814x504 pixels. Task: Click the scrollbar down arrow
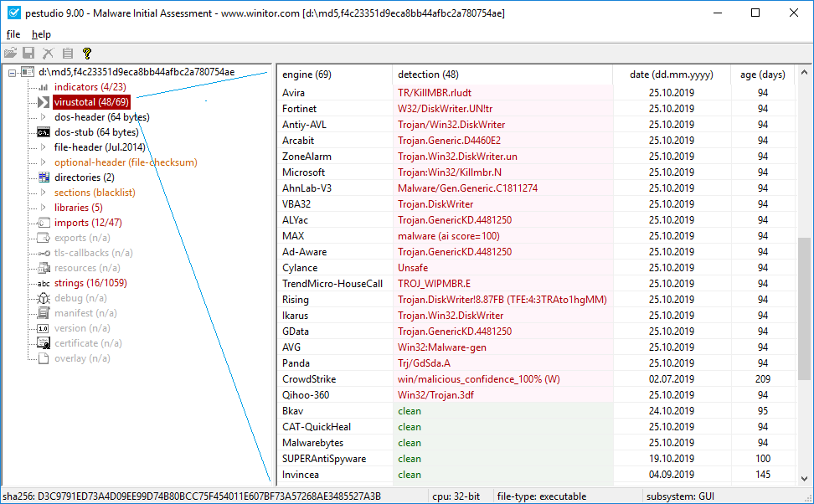pyautogui.click(x=804, y=479)
